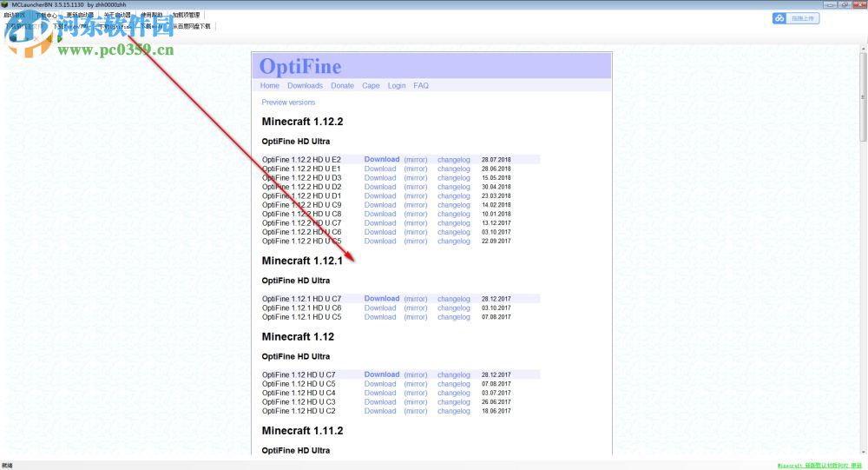Open the Preview versions link

coord(288,102)
